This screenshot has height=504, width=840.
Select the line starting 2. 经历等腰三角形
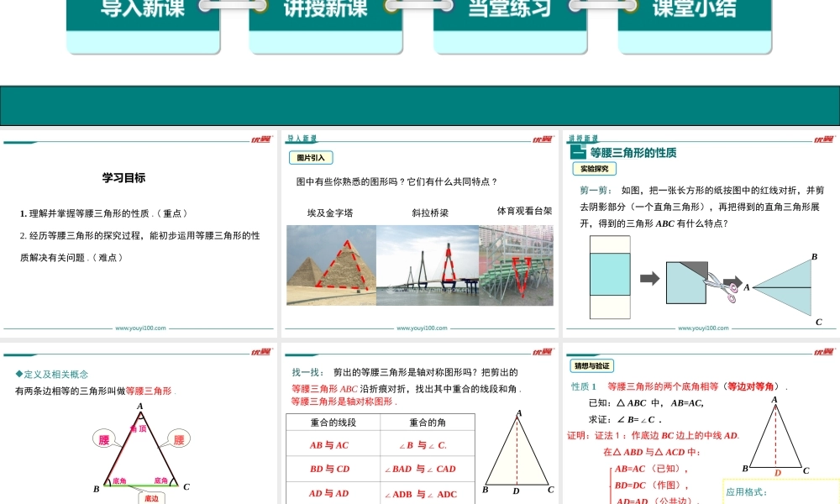tap(140, 236)
